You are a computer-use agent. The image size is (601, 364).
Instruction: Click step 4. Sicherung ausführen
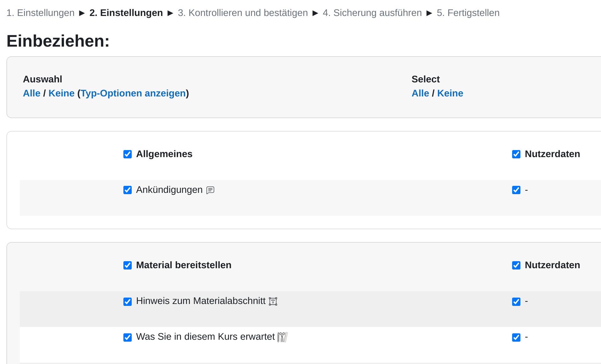[x=372, y=13]
